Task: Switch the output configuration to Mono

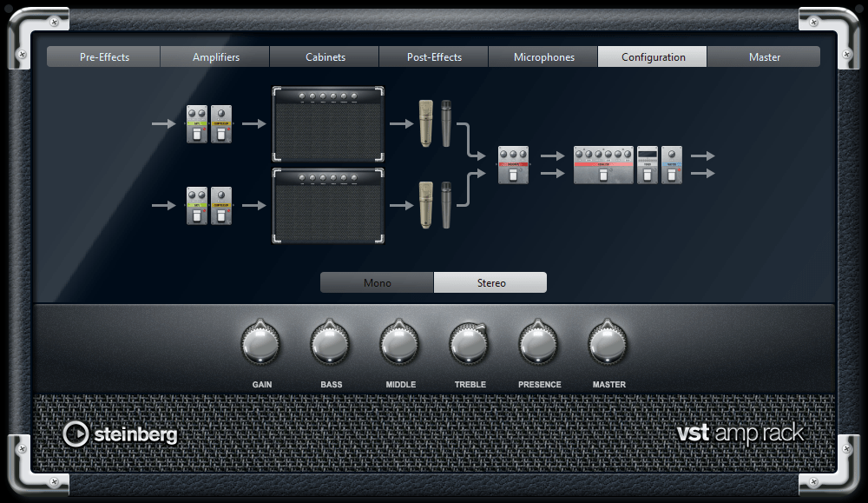Action: tap(376, 282)
